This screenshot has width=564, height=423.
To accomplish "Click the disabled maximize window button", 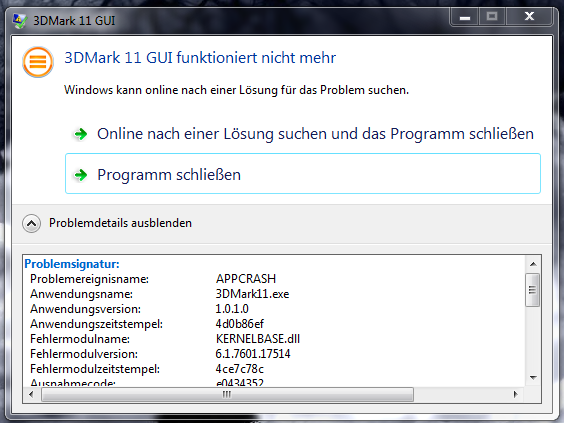I will click(x=492, y=17).
